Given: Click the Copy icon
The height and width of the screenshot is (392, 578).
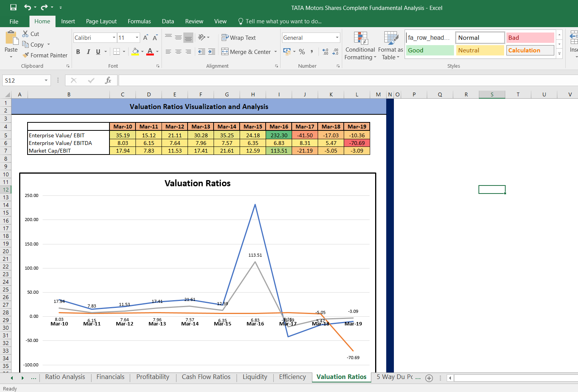Looking at the screenshot, I should tap(26, 44).
